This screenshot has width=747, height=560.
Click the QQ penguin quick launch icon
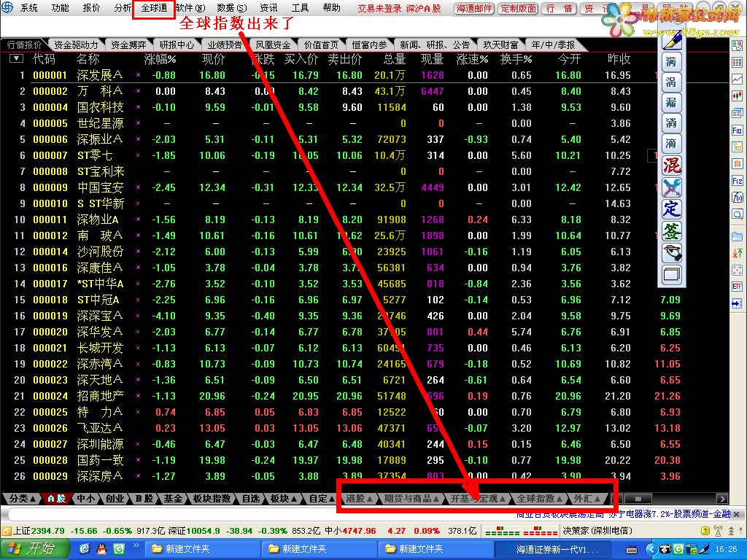pos(101,550)
